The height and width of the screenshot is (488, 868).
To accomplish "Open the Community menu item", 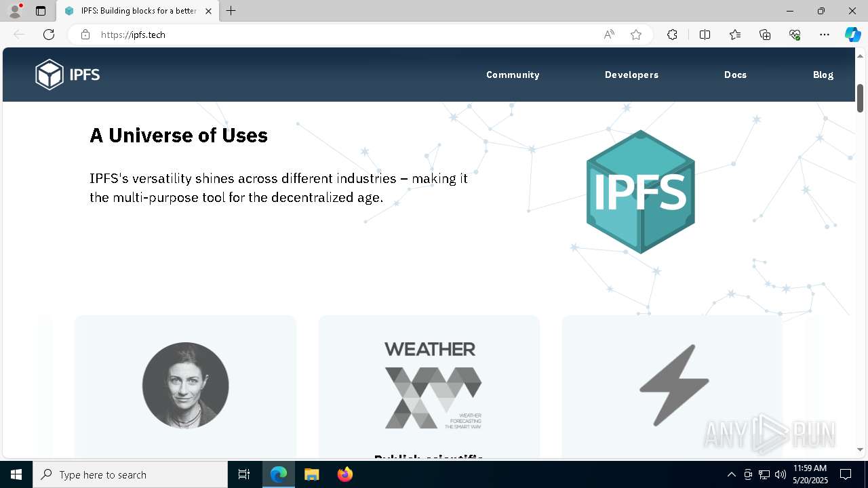I will pos(513,75).
